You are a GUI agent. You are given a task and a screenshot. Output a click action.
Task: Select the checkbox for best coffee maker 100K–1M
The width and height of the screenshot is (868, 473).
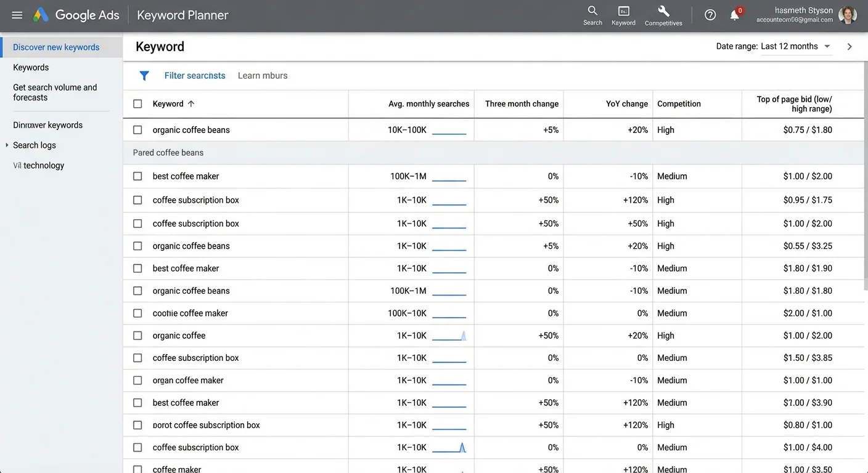(x=137, y=176)
